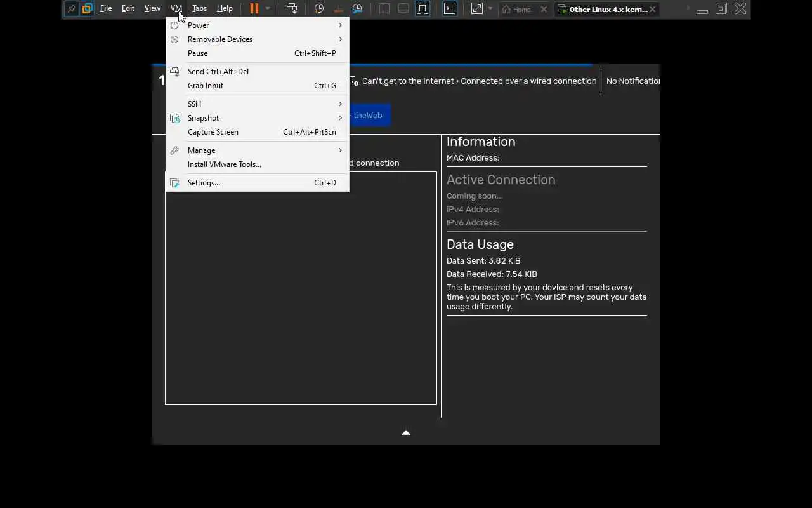Viewport: 812px width, 508px height.
Task: Open Settings from the VM menu
Action: 257,183
